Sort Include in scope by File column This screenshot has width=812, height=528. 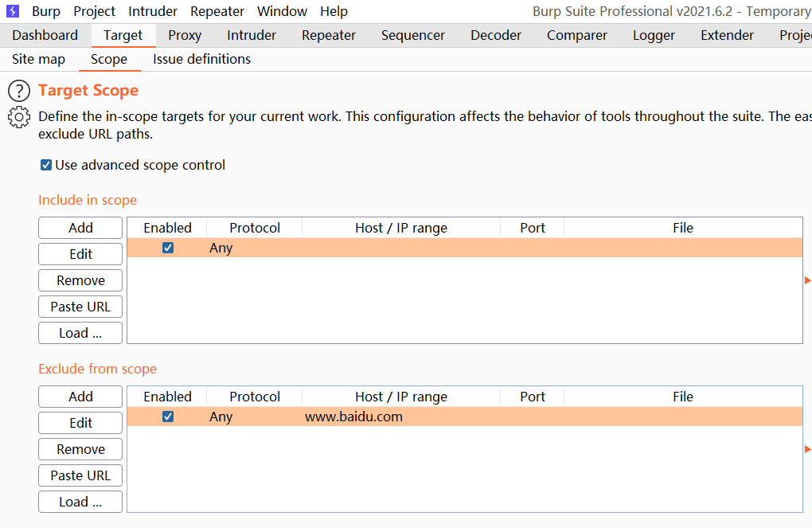[x=683, y=228]
